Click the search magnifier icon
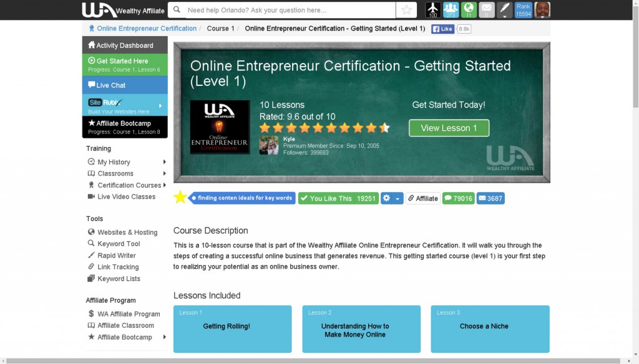The image size is (639, 364). click(177, 10)
